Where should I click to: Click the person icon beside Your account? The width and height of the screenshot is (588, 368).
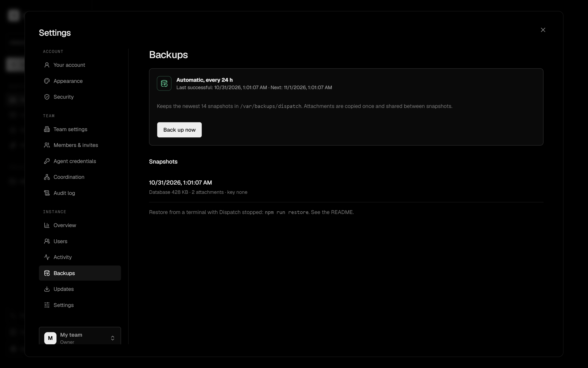pos(47,65)
